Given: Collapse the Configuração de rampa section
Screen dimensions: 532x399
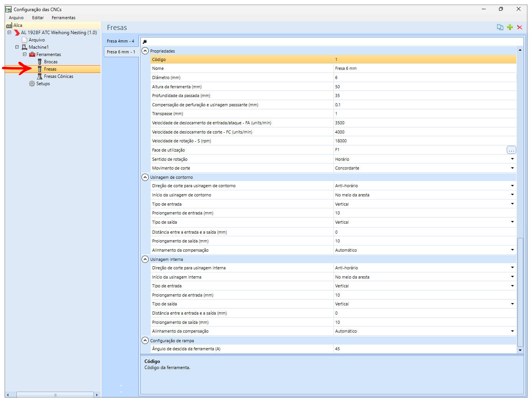Looking at the screenshot, I should click(x=145, y=340).
